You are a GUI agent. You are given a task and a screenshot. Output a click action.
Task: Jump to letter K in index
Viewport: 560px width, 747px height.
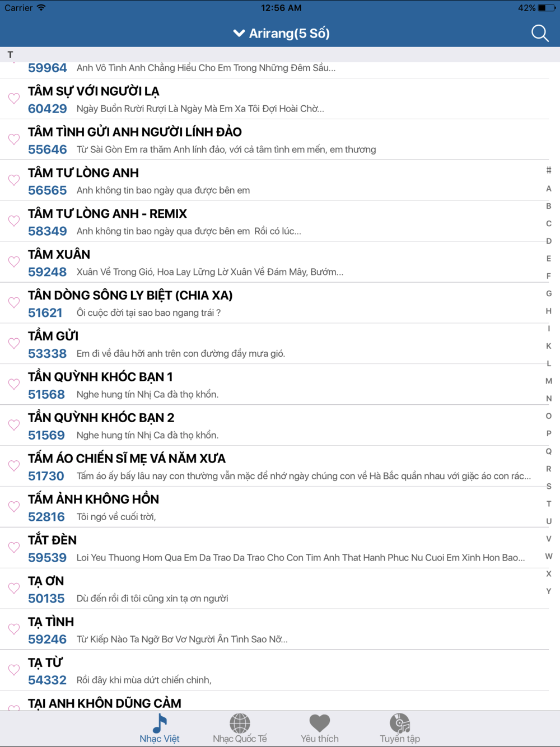549,346
